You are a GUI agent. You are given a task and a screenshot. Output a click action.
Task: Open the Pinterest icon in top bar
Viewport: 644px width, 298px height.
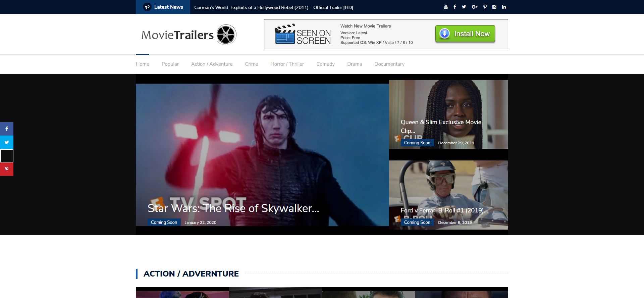[485, 7]
